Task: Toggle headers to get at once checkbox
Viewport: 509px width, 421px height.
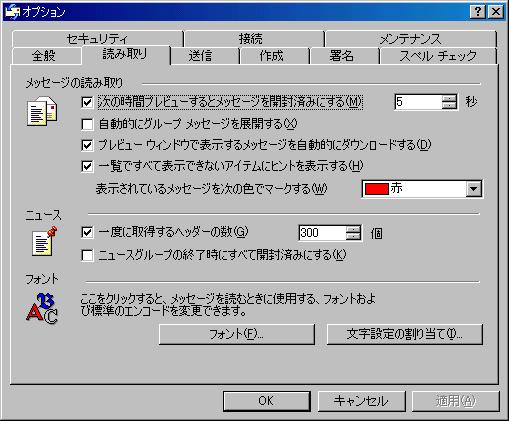Action: point(87,232)
